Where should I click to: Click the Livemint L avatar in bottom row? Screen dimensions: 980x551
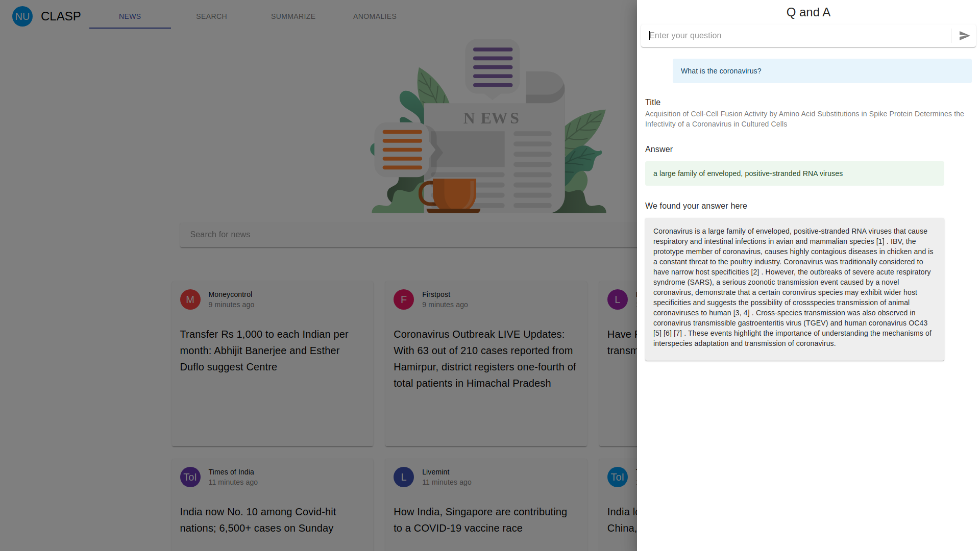(403, 477)
